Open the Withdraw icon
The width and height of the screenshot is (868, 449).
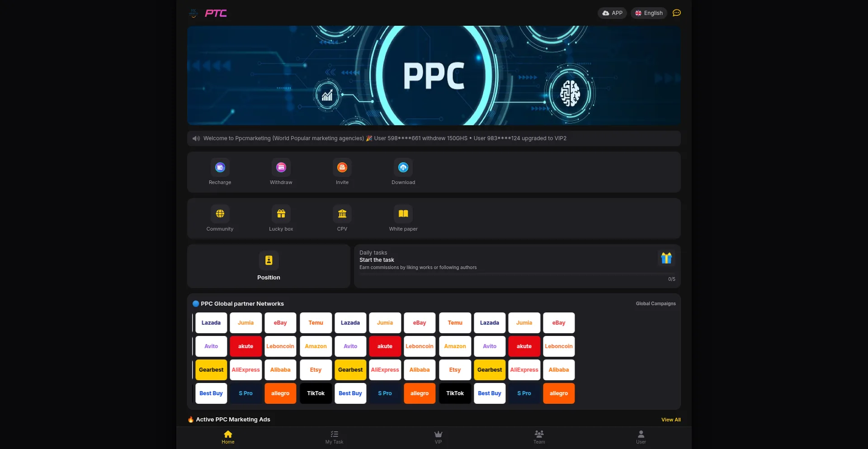pos(281,167)
